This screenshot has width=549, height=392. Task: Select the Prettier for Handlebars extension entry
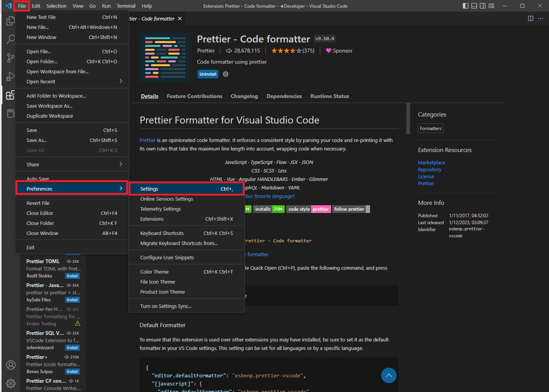53,316
